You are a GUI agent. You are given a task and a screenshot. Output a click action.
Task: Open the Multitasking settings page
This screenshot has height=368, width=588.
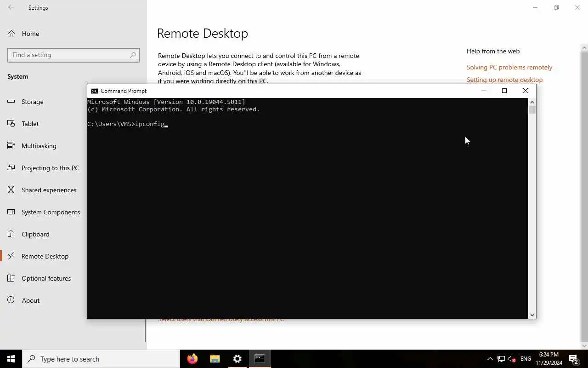[39, 146]
